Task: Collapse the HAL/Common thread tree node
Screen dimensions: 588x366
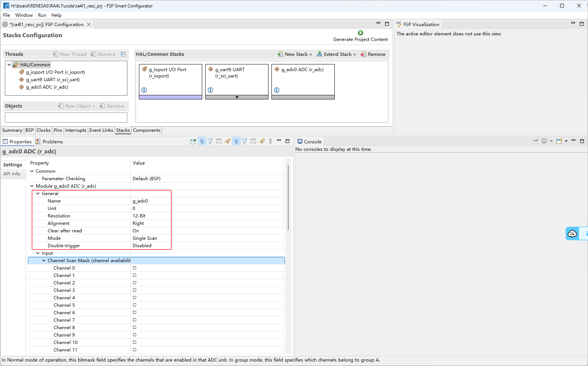Action: (9, 64)
